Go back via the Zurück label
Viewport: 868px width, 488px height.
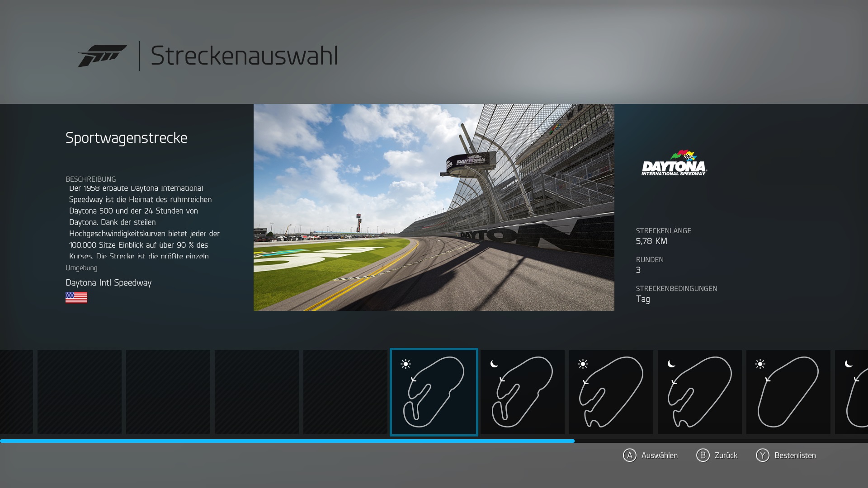click(726, 455)
